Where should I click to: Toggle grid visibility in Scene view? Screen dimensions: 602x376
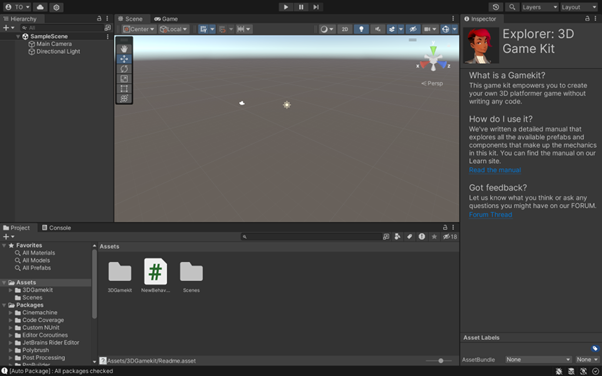click(203, 29)
